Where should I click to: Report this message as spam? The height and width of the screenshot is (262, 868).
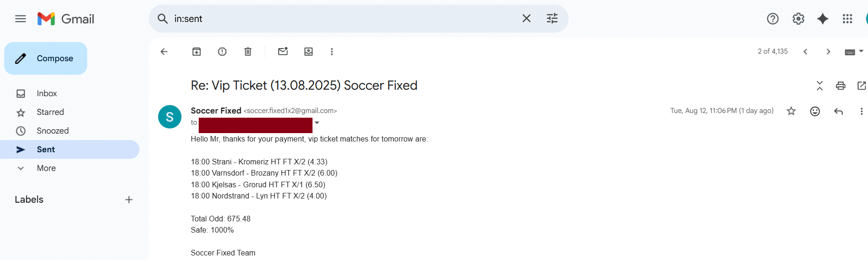pos(222,51)
